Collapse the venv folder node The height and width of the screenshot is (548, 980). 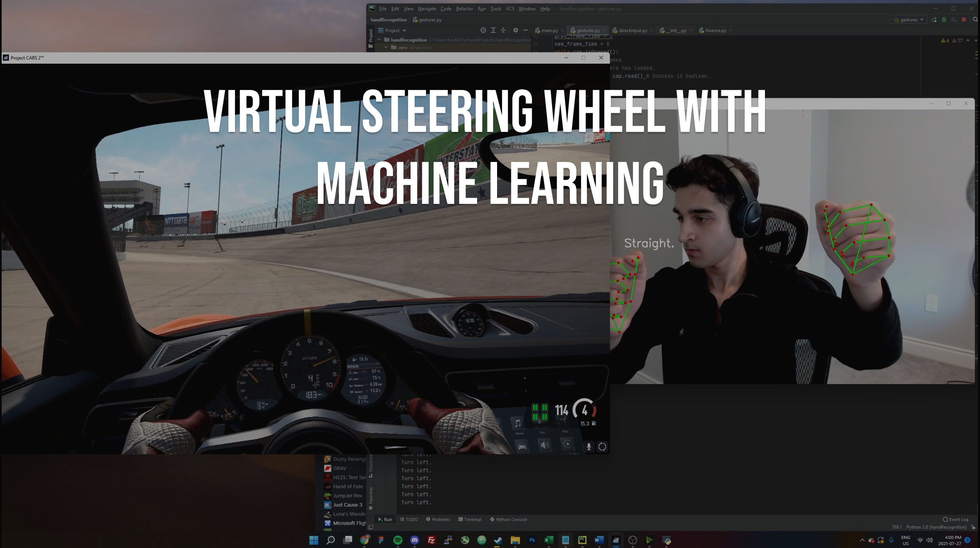[386, 47]
